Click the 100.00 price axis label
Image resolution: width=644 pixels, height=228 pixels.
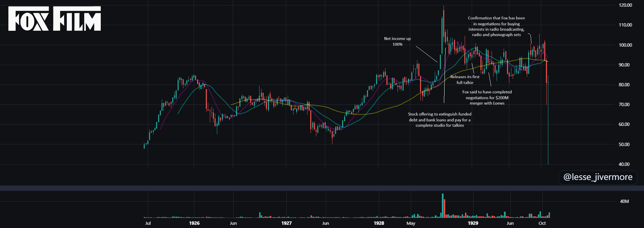pos(625,45)
